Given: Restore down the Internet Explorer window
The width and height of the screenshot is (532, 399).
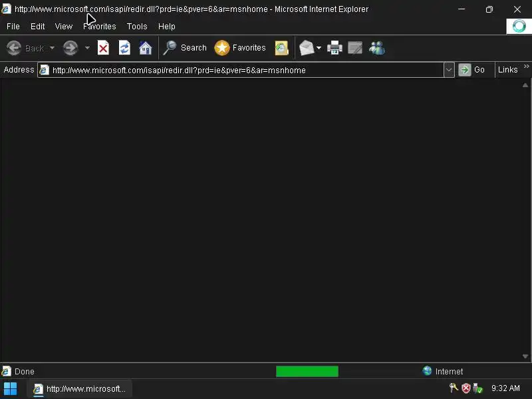Looking at the screenshot, I should tap(489, 9).
